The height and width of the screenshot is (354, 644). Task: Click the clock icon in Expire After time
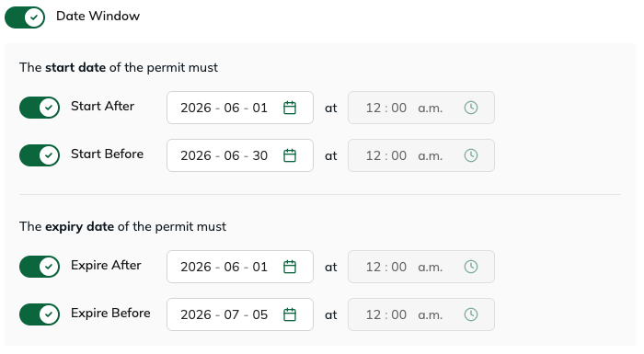point(471,267)
